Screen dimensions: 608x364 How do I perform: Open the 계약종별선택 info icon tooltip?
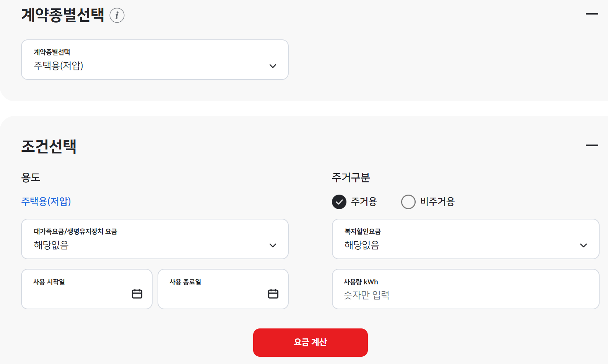(x=116, y=15)
